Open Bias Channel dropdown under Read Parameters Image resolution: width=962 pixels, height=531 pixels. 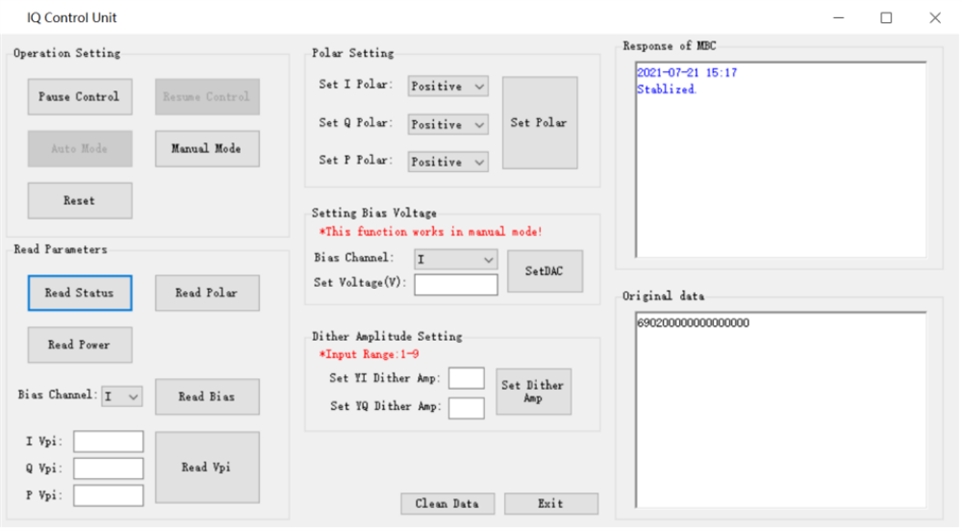(122, 397)
